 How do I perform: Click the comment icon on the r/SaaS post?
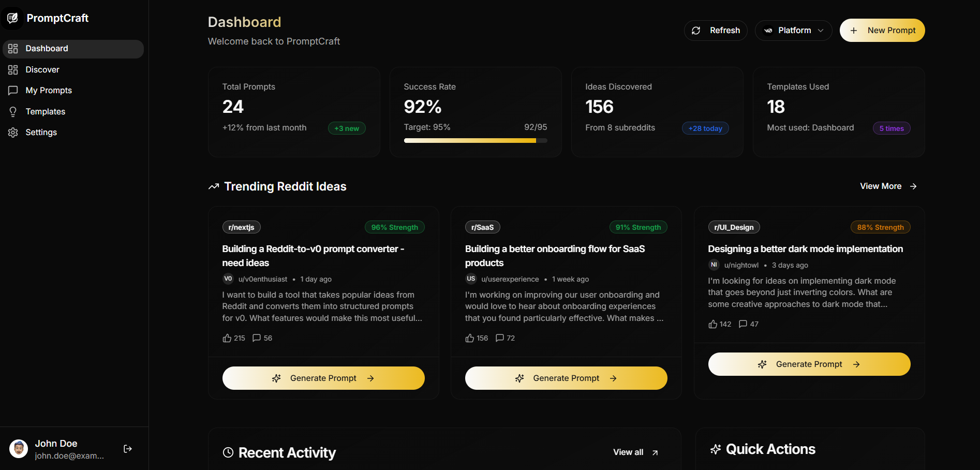click(x=500, y=338)
